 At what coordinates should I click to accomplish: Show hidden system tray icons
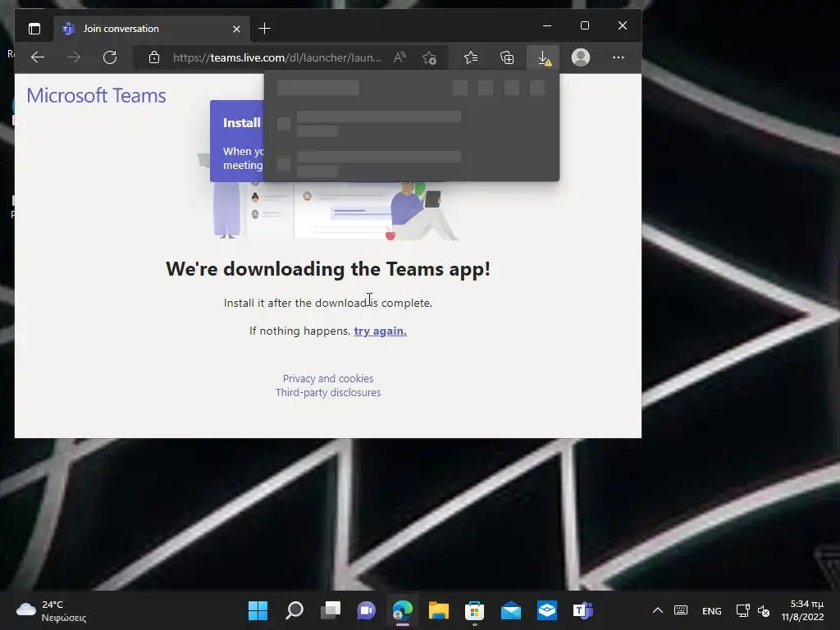658,610
